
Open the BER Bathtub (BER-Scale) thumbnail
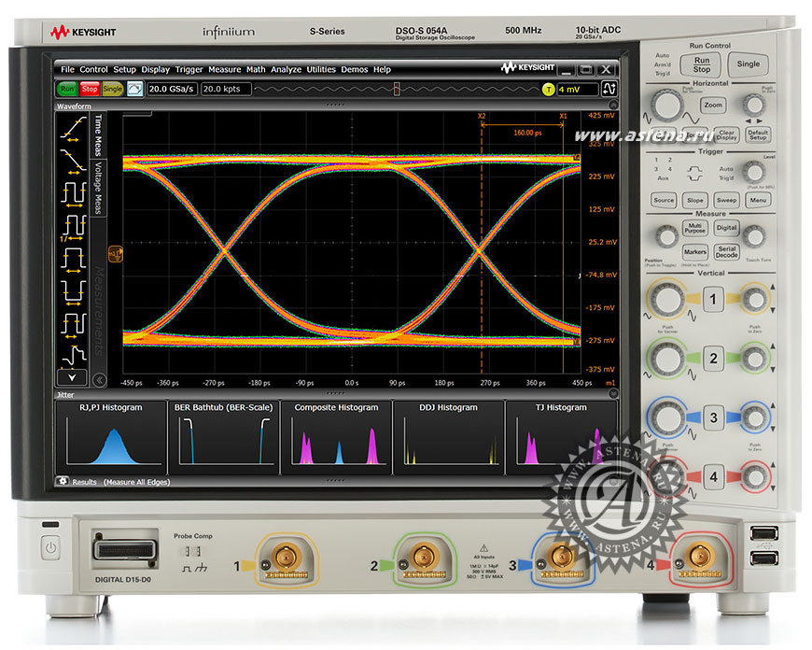(x=224, y=437)
